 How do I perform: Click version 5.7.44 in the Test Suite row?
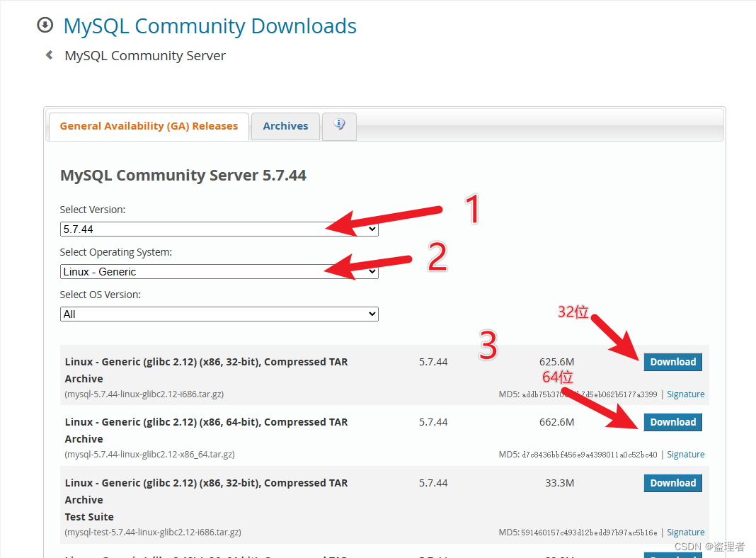pyautogui.click(x=433, y=483)
